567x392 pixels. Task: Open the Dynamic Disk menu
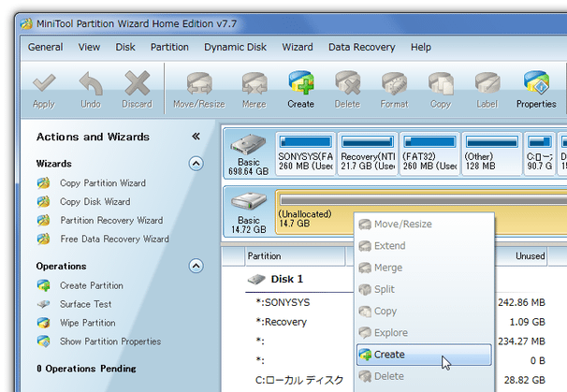tap(236, 47)
